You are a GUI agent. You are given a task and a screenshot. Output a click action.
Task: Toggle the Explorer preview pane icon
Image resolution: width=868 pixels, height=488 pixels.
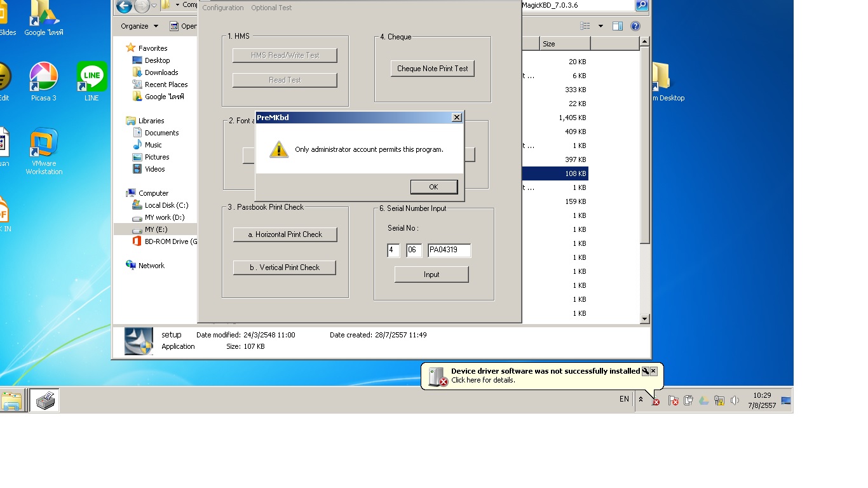(x=617, y=26)
